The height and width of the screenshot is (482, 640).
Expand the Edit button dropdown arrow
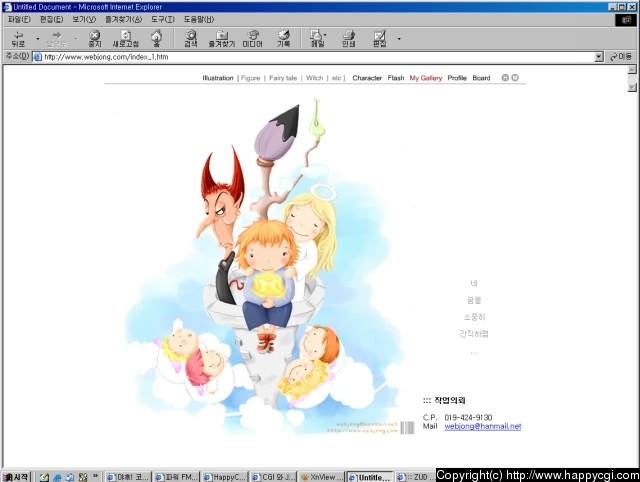click(x=399, y=39)
